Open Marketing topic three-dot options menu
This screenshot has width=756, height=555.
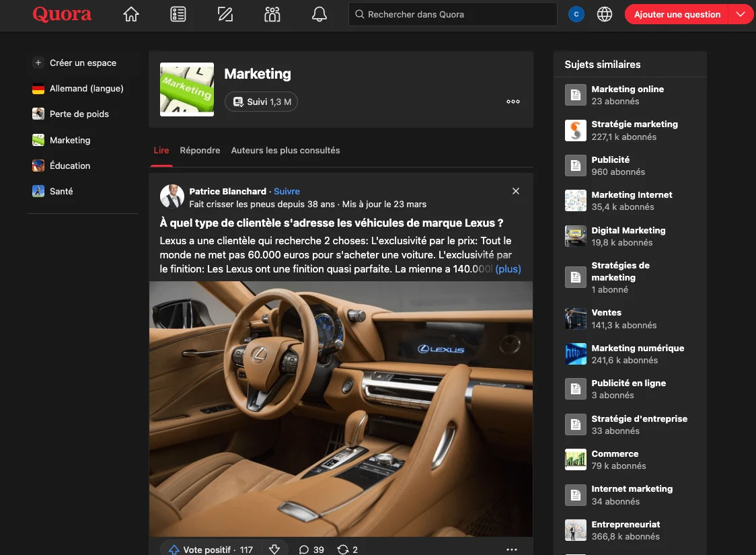click(513, 102)
